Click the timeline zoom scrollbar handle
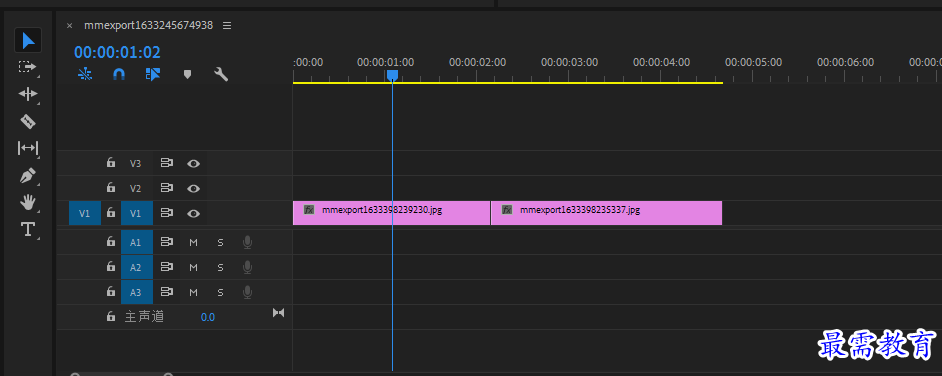 [x=121, y=374]
